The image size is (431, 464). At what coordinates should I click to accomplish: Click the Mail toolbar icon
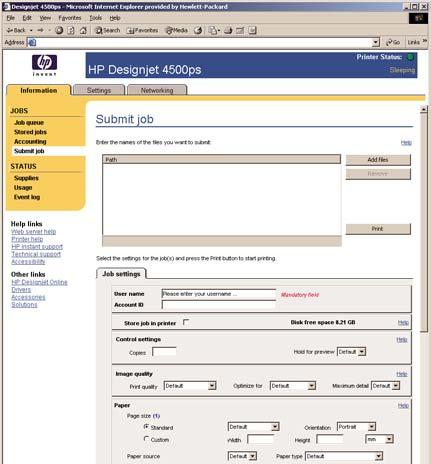point(214,31)
